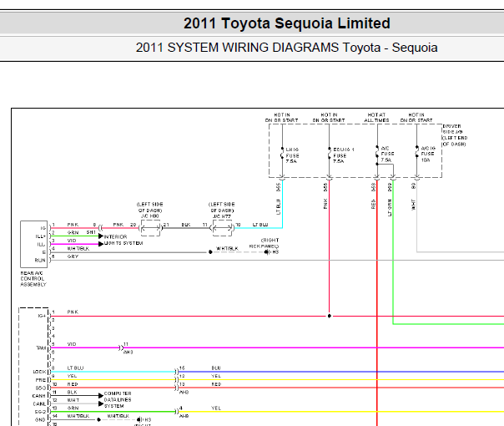Click the 'PRE' terminal label

[41, 380]
